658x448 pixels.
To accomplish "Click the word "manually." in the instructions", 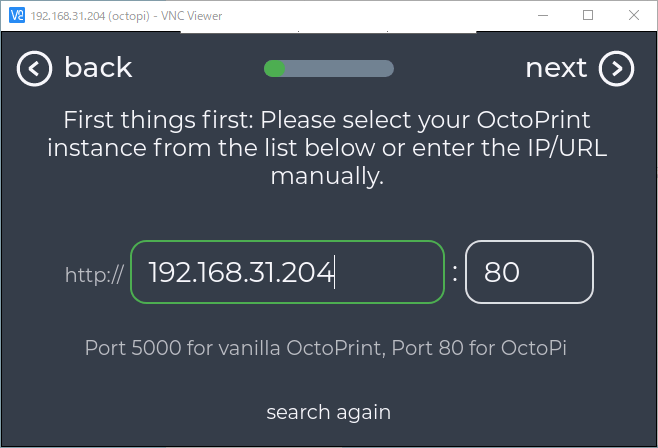I will [327, 176].
